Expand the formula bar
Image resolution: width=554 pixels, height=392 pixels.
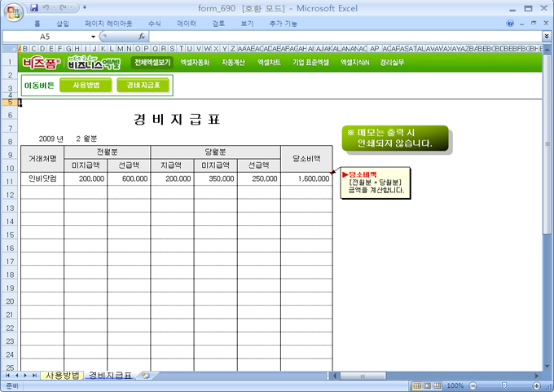click(x=546, y=37)
